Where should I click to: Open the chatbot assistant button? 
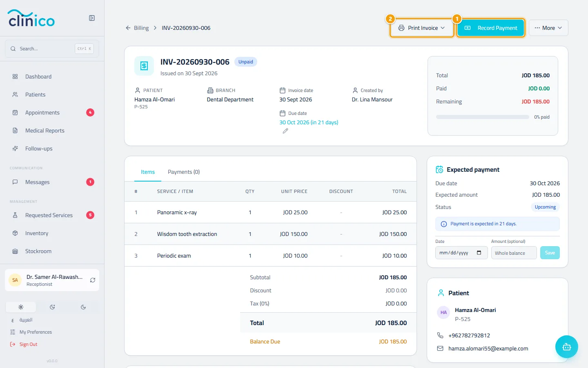tap(567, 347)
